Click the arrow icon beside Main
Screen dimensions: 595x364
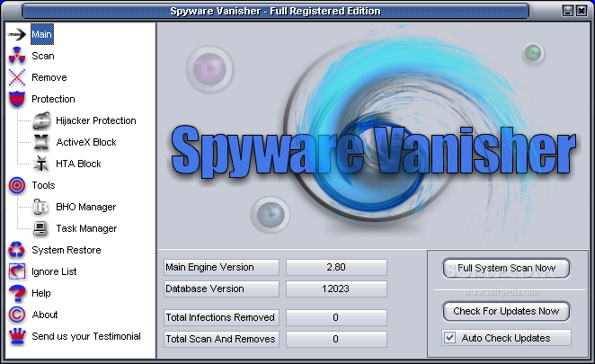[17, 34]
